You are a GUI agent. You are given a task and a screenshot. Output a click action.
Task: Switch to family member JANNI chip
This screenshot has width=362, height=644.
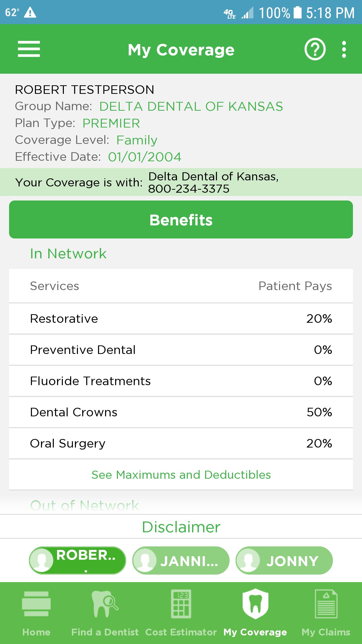click(x=181, y=560)
